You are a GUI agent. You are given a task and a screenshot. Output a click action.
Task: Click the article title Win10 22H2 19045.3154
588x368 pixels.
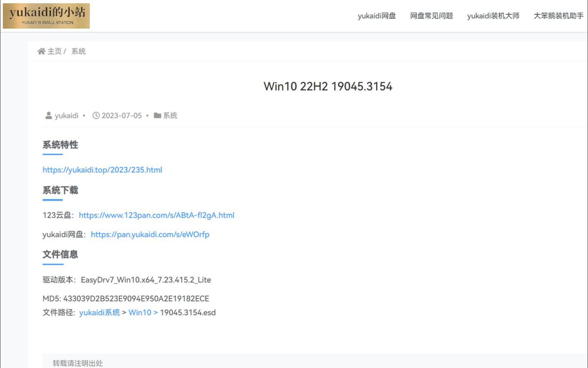pyautogui.click(x=328, y=86)
